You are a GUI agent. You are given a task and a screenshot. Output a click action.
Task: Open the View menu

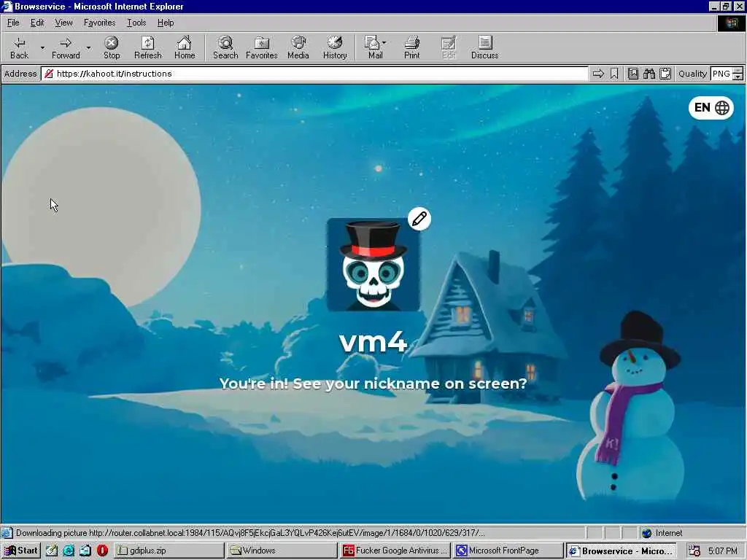63,23
